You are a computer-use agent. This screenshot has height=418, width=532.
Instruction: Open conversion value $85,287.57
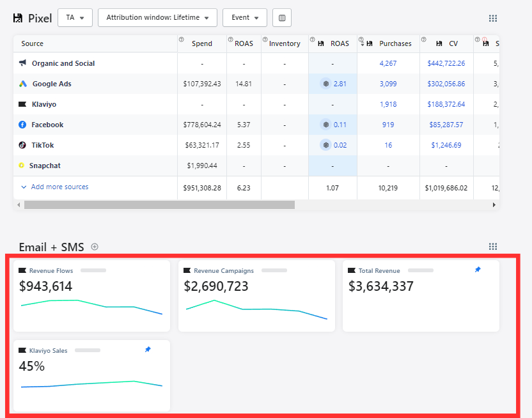446,125
